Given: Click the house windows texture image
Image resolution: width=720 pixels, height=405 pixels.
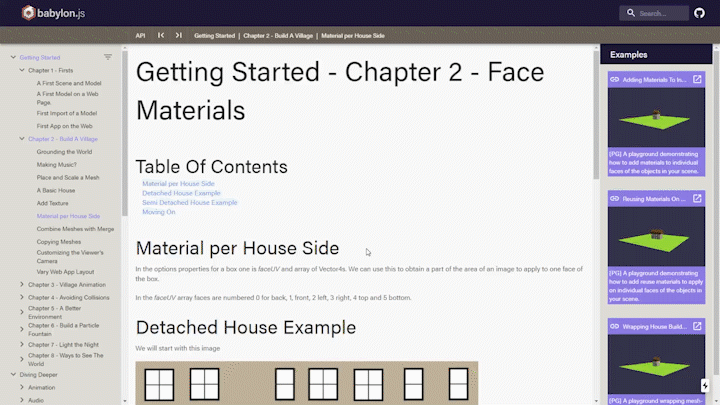Looking at the screenshot, I should 307,383.
